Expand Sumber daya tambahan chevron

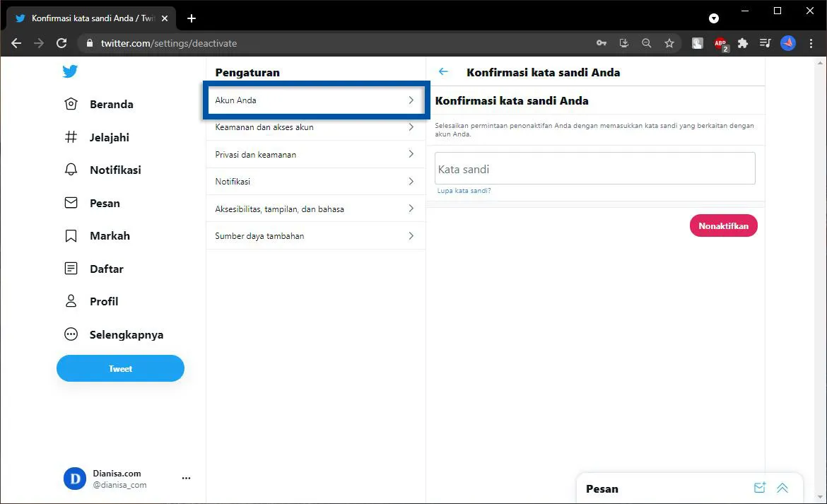point(411,236)
